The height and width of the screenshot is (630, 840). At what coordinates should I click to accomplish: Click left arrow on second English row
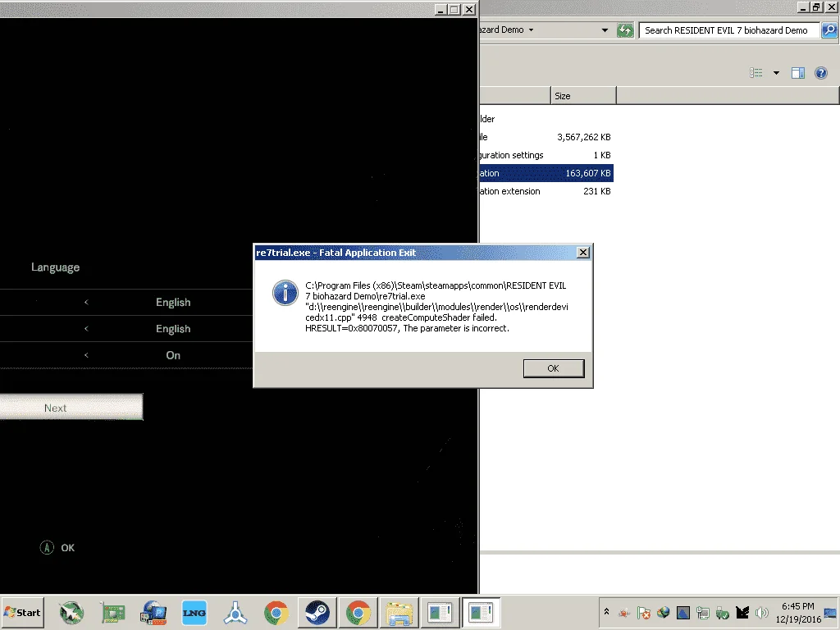pos(86,328)
